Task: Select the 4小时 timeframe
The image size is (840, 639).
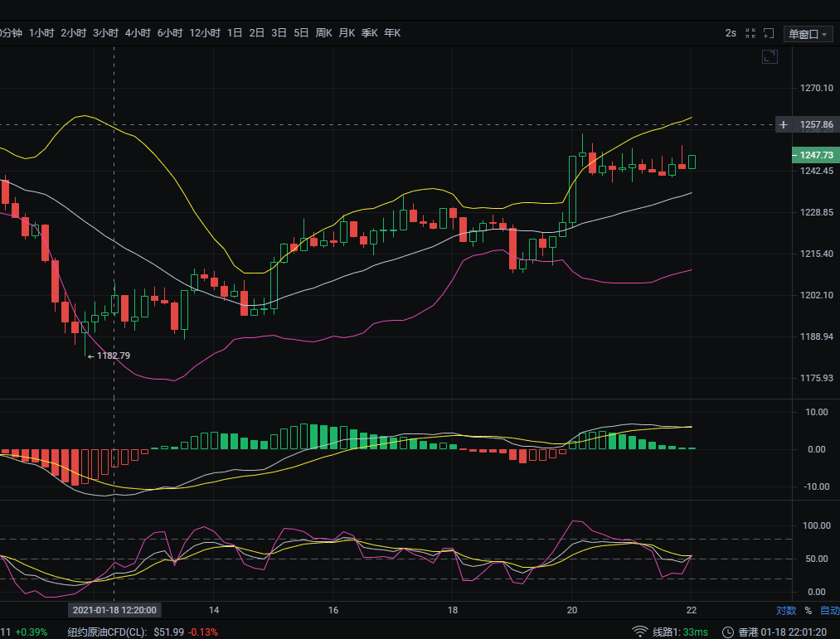Action: tap(138, 33)
